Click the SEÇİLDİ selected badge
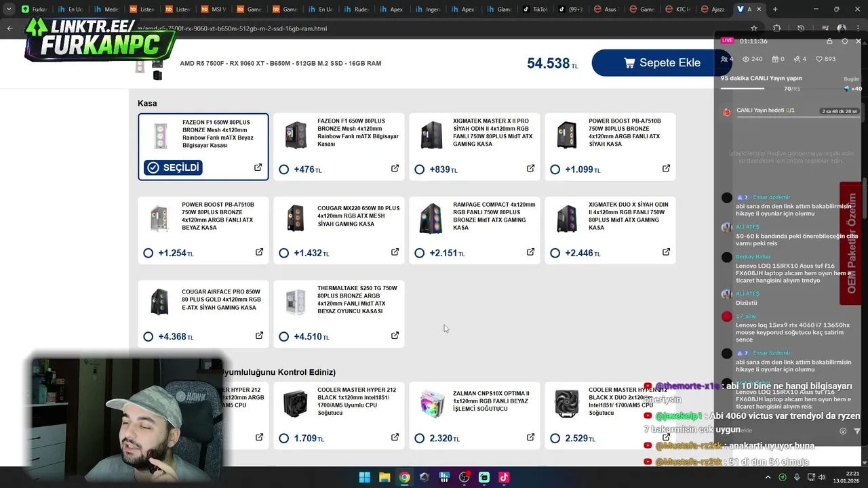 173,167
